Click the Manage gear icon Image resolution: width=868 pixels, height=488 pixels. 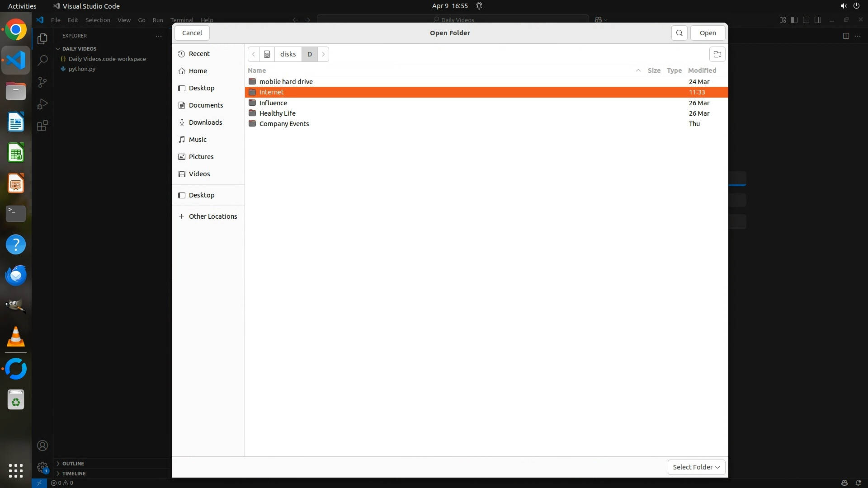pos(42,467)
